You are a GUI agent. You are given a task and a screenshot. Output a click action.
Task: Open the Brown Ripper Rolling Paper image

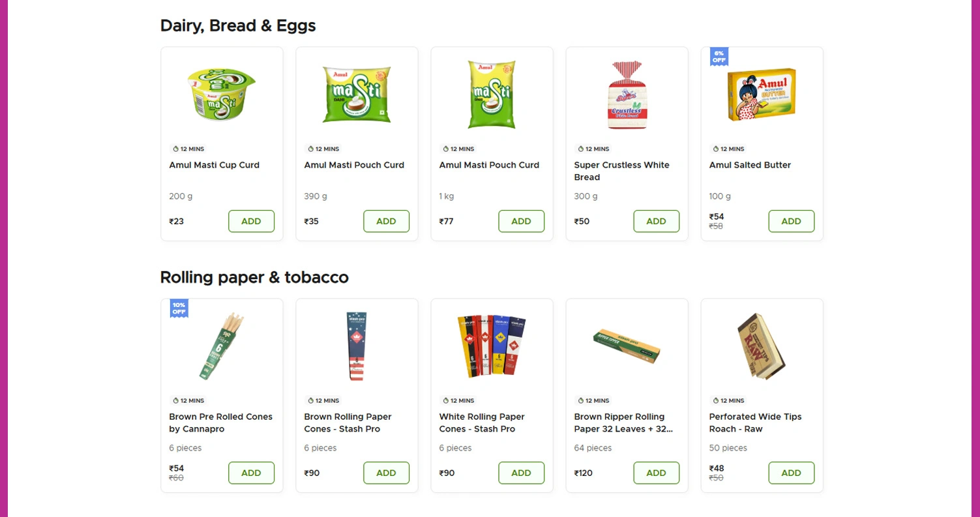tap(627, 347)
